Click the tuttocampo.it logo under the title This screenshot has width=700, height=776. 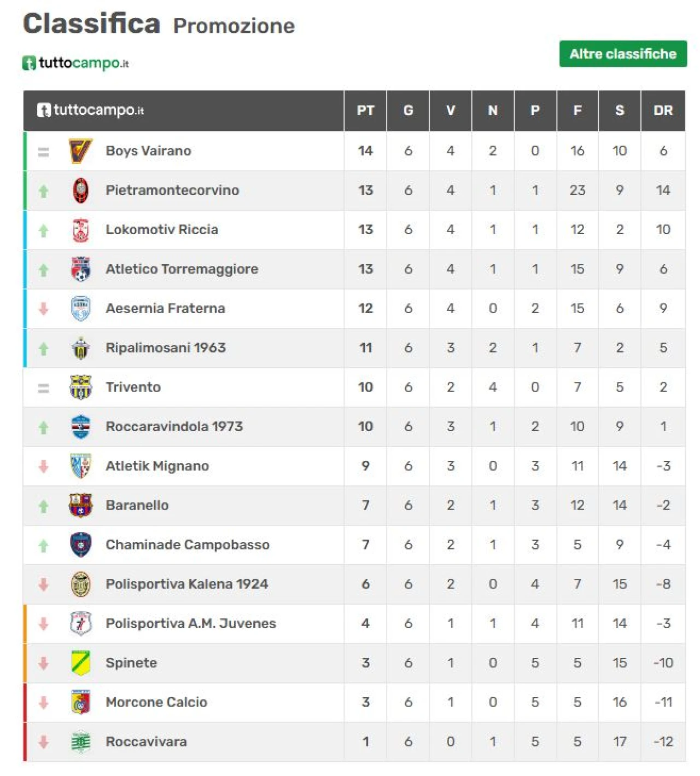tap(75, 63)
